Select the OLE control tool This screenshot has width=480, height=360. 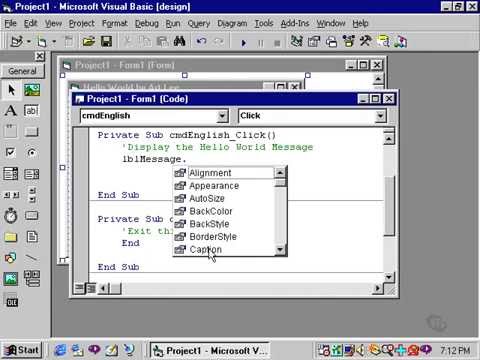12,302
